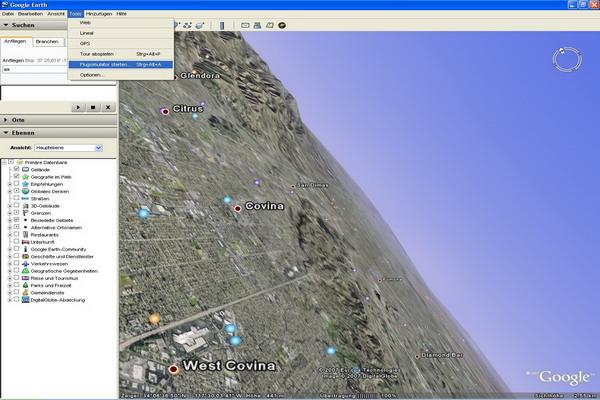Choose Lineal in the Tools menu
The height and width of the screenshot is (400, 600).
121,33
